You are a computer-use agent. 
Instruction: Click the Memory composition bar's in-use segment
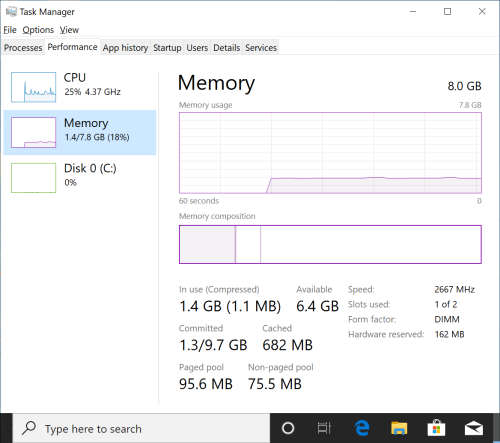coord(207,244)
